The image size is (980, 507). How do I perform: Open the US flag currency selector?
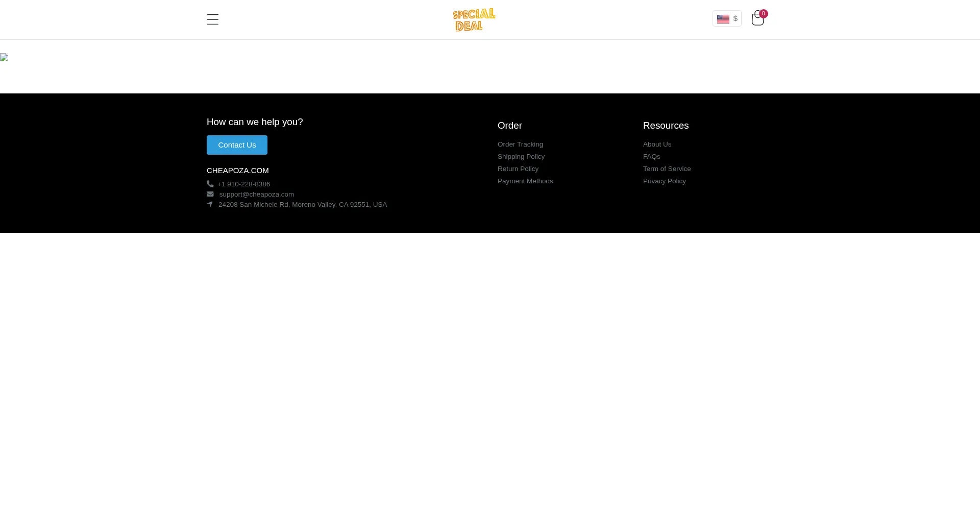727,19
